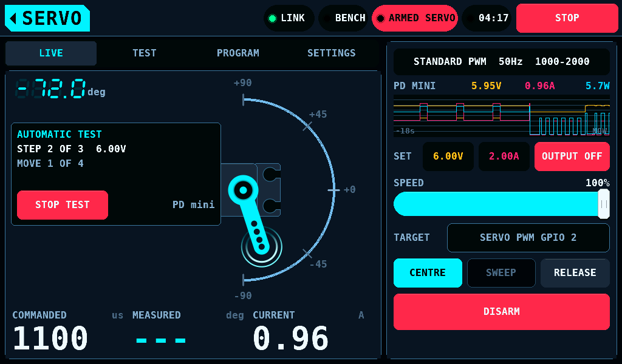
Task: Open the PROGRAM tab
Action: tap(238, 53)
